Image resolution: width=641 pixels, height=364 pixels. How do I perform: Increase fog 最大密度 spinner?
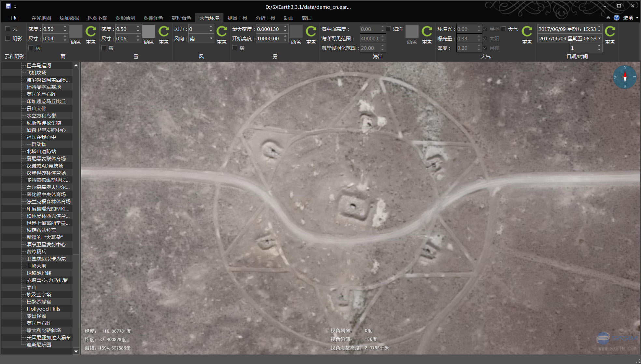point(285,27)
